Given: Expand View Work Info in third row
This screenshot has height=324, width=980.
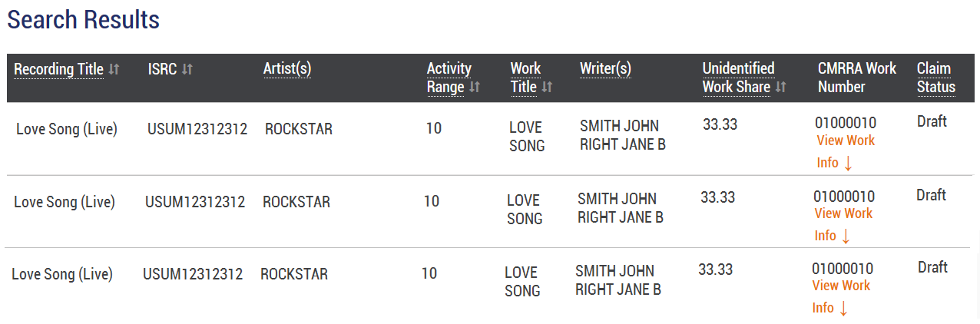Looking at the screenshot, I should 841,286.
